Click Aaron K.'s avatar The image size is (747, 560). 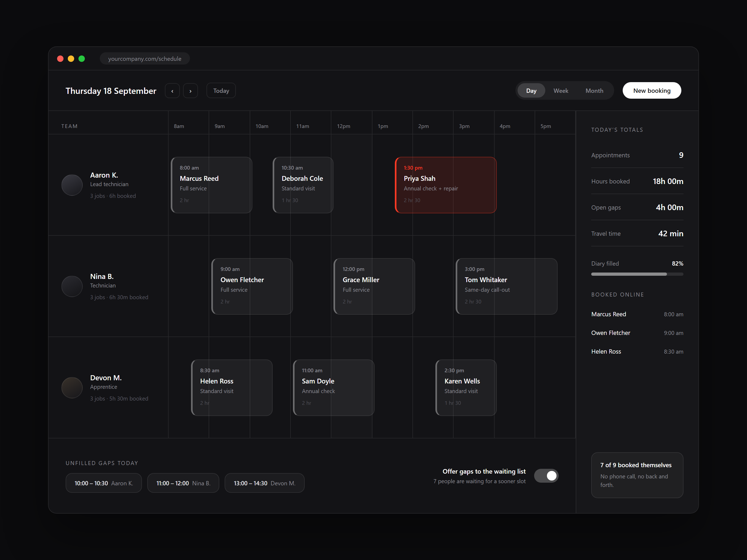tap(72, 185)
